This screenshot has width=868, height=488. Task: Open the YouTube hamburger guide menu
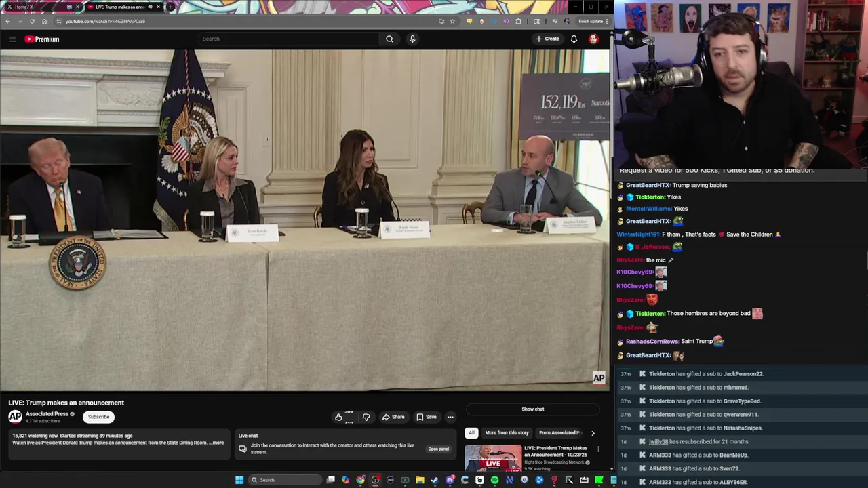click(x=12, y=39)
